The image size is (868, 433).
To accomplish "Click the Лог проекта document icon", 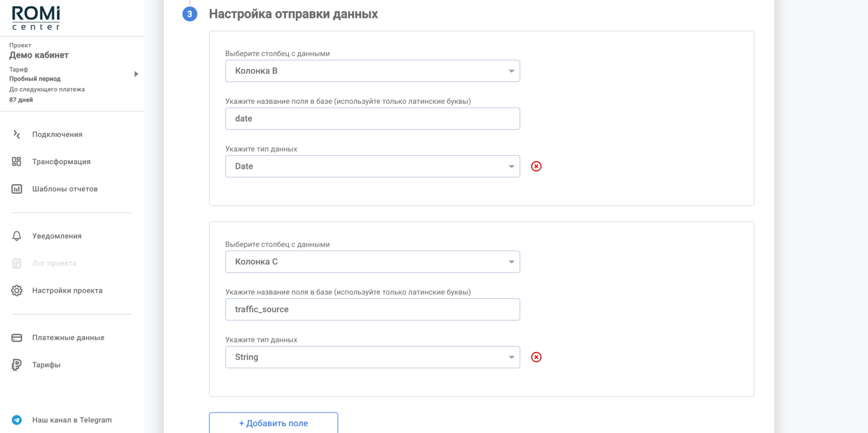I will 17,263.
